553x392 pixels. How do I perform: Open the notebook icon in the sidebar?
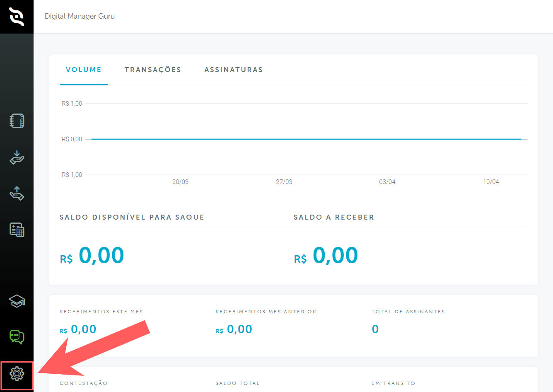click(17, 121)
